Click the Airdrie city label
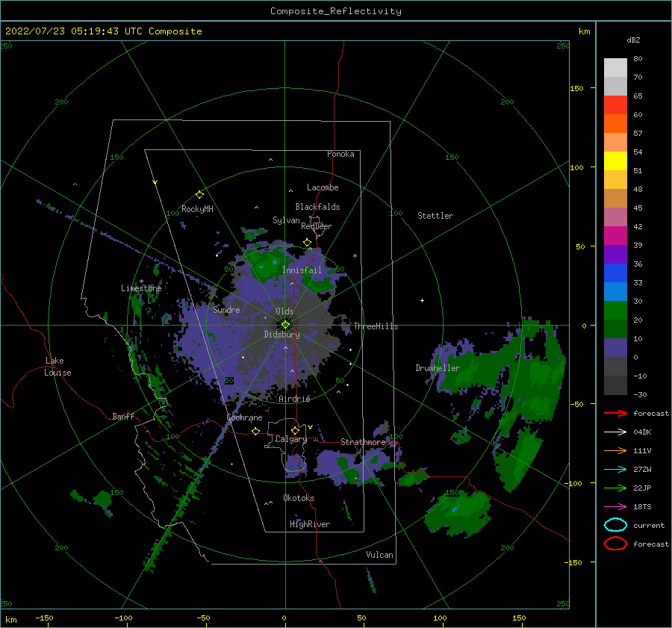Image resolution: width=672 pixels, height=628 pixels. [294, 399]
